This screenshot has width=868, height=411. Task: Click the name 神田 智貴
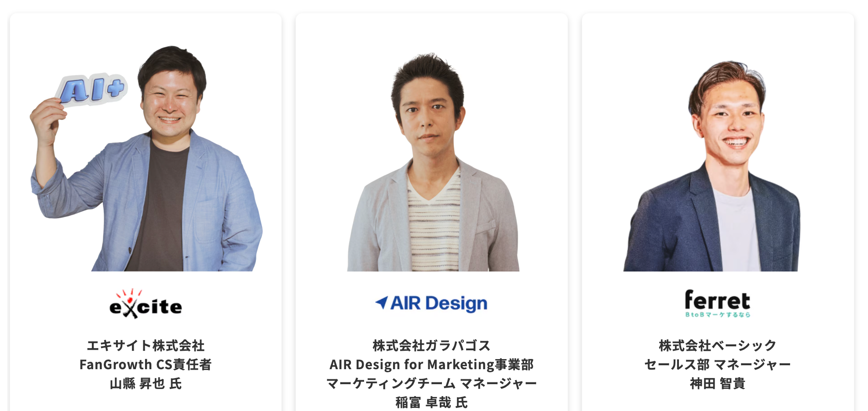718,383
